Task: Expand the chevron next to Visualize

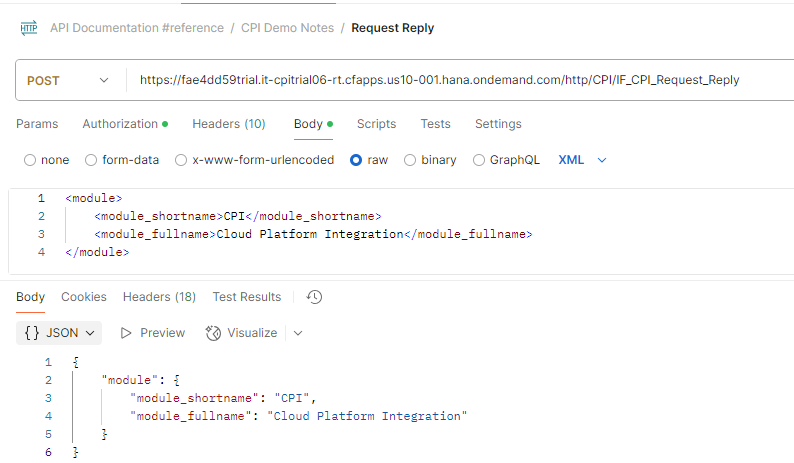Action: point(298,333)
